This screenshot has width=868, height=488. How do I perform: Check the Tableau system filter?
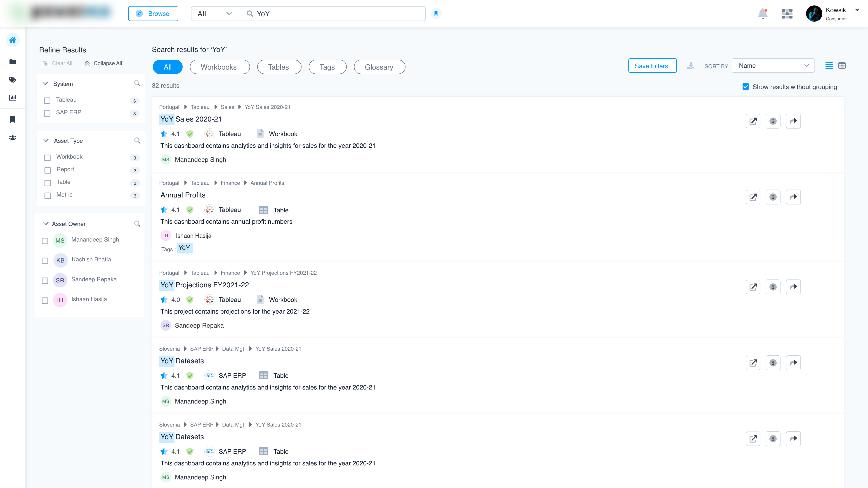point(47,100)
